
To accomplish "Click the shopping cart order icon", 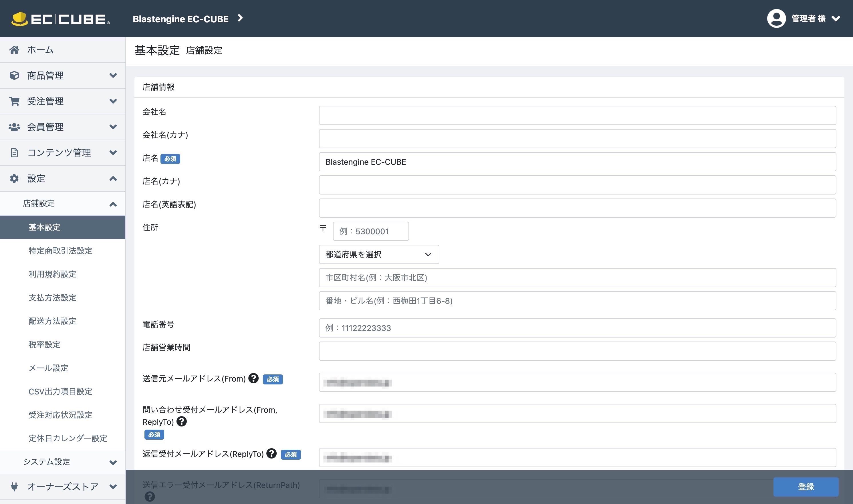I will (14, 101).
